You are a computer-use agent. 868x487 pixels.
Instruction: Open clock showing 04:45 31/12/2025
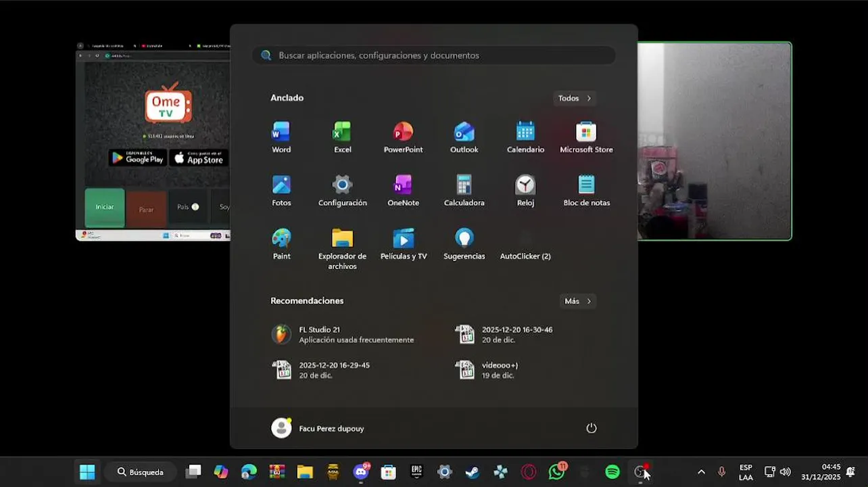(x=821, y=472)
